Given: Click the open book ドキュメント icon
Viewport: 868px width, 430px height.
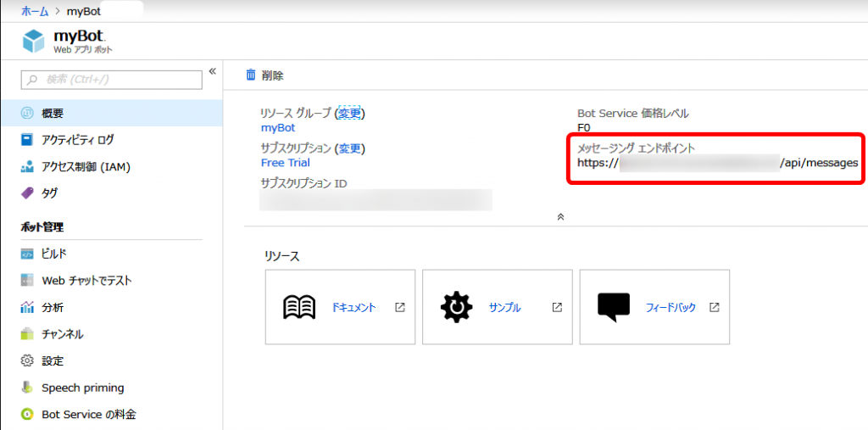Looking at the screenshot, I should point(299,307).
